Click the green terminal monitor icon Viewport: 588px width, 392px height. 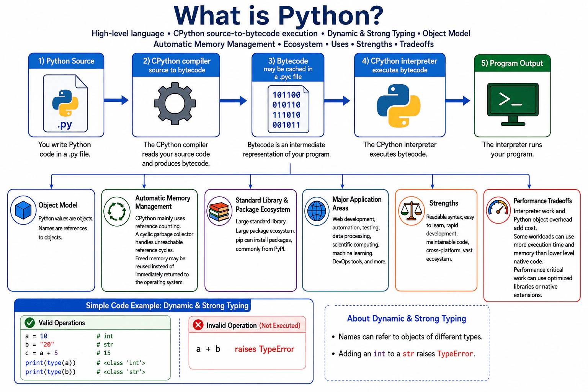[x=513, y=104]
